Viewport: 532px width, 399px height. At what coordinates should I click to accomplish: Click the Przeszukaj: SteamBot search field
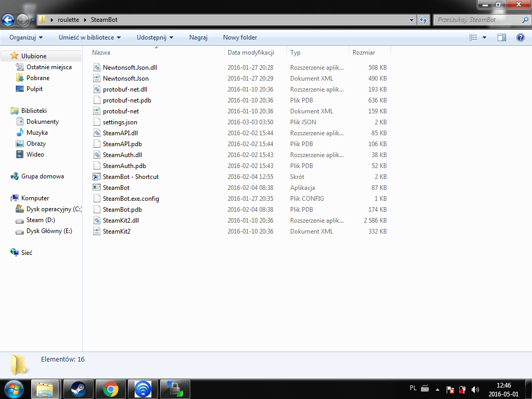(478, 20)
